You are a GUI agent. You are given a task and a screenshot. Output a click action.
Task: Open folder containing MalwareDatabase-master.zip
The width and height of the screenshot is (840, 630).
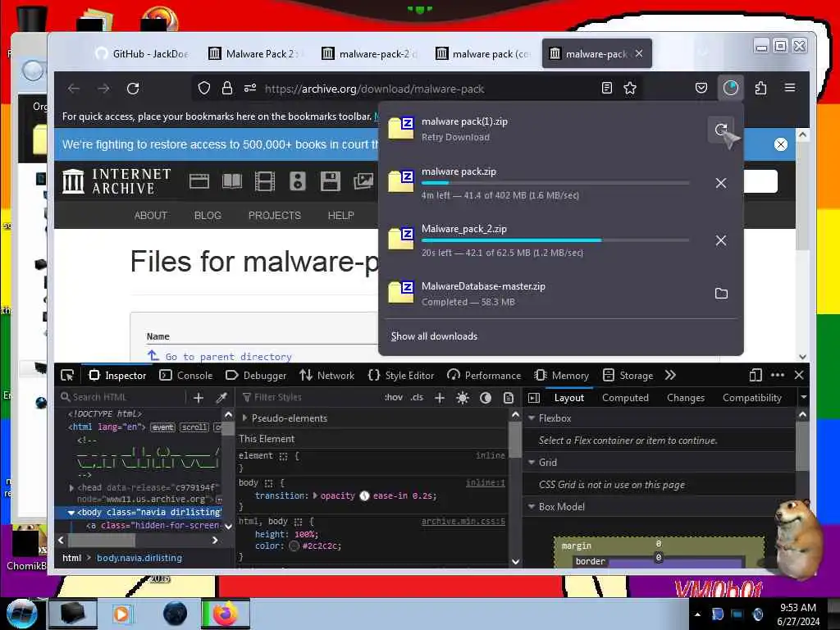[721, 293]
